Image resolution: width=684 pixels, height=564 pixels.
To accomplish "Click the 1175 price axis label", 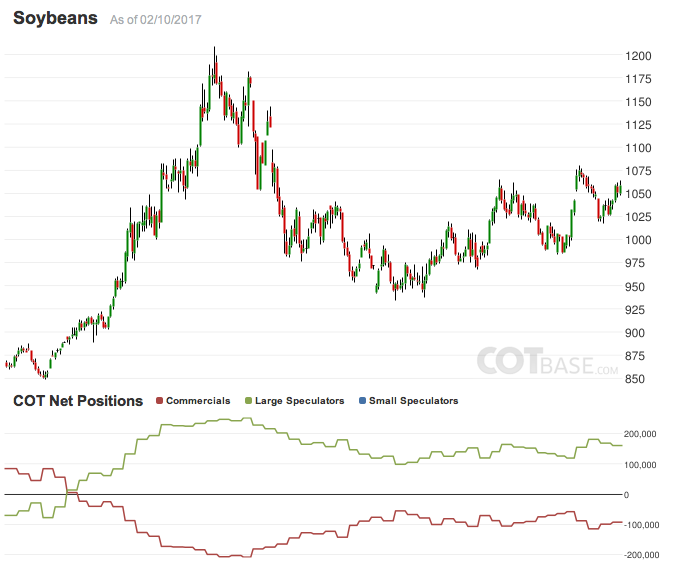I will (638, 79).
